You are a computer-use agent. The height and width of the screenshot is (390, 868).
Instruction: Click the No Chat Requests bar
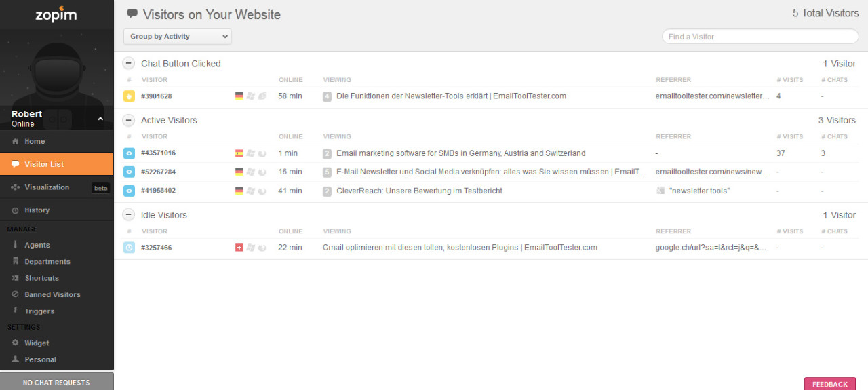[56, 382]
